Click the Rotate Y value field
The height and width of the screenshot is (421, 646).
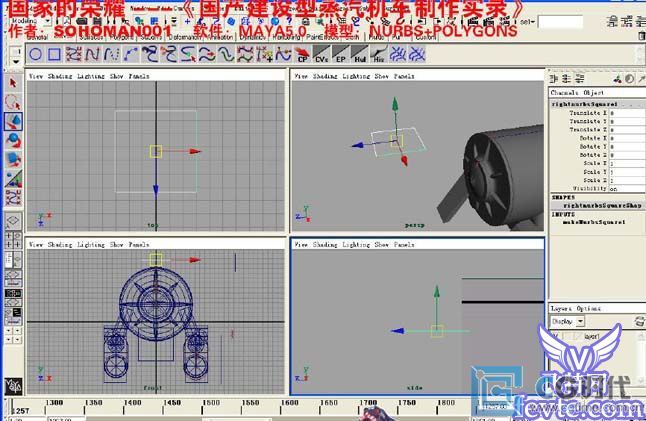[627, 147]
